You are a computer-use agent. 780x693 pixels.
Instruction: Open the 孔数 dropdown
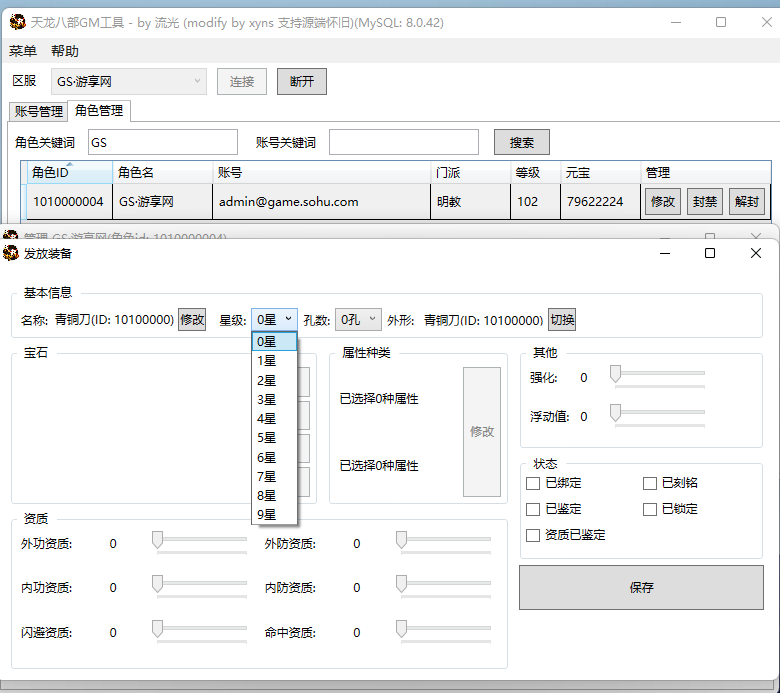click(357, 320)
